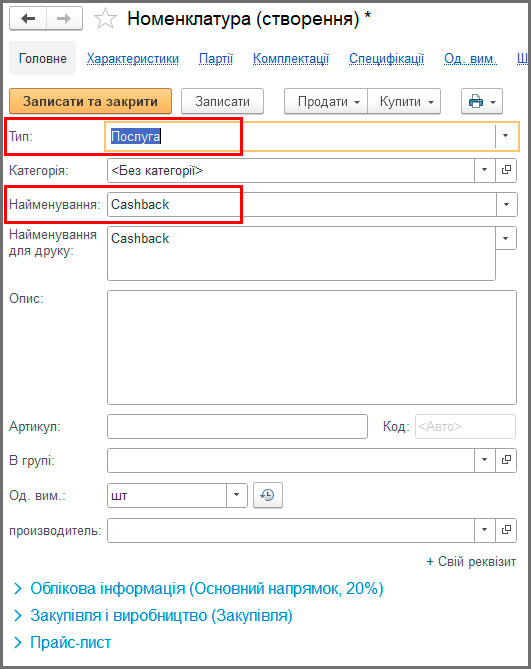Open the printer icon menu
Image resolution: width=531 pixels, height=669 pixels.
tap(482, 102)
